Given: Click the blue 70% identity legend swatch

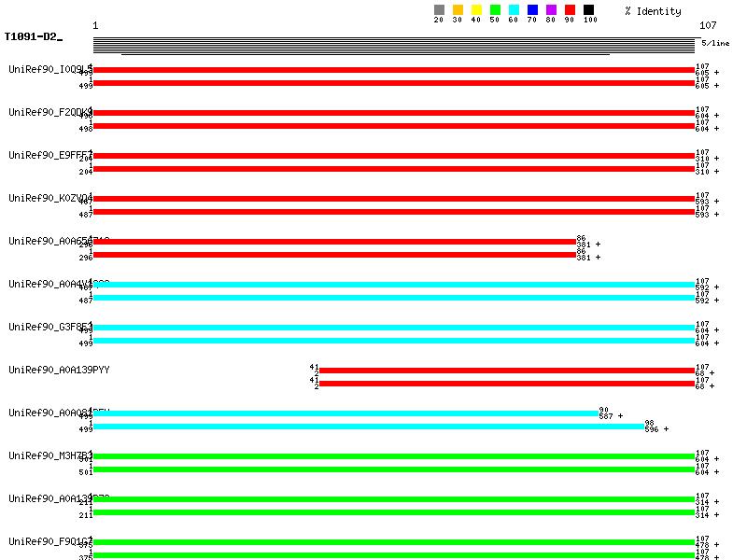Looking at the screenshot, I should pyautogui.click(x=532, y=10).
